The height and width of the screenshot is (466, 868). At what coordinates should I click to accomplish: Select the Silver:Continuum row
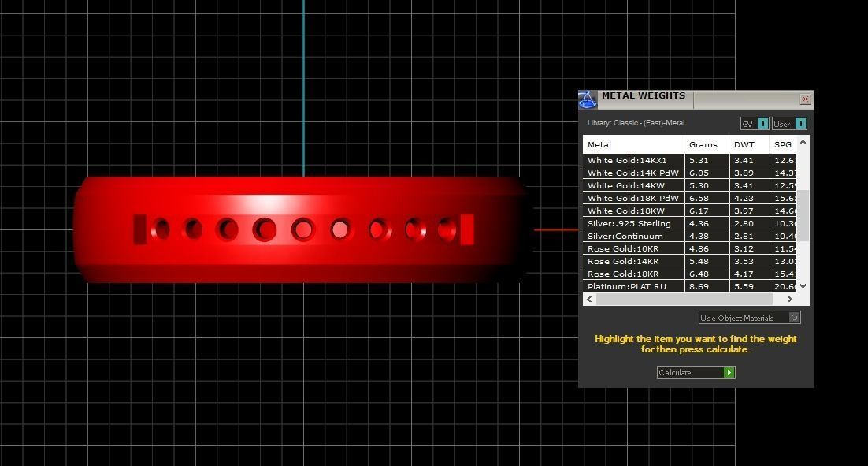coord(690,236)
